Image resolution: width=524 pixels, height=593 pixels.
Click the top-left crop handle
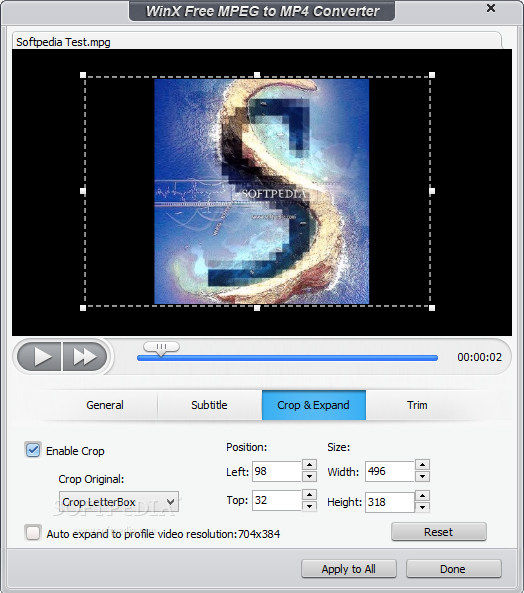point(83,75)
